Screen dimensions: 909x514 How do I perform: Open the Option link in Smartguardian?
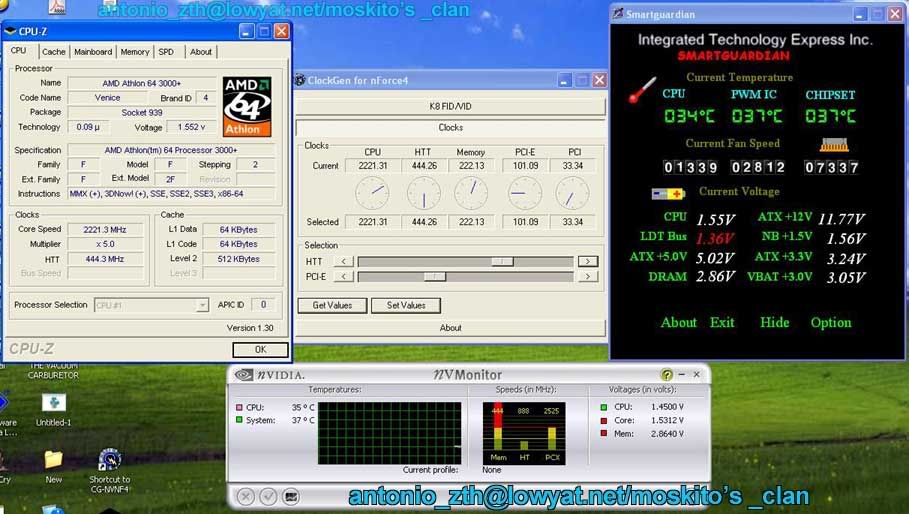pyautogui.click(x=831, y=322)
